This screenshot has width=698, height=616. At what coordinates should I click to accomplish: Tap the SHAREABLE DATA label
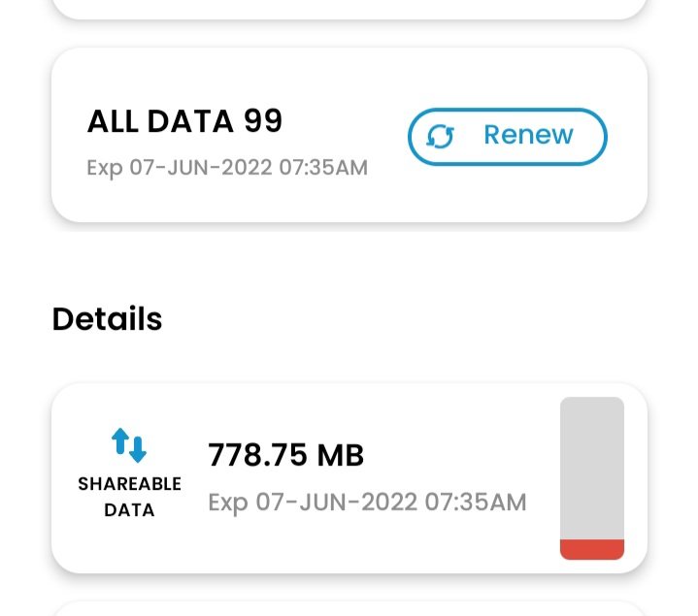click(x=129, y=496)
